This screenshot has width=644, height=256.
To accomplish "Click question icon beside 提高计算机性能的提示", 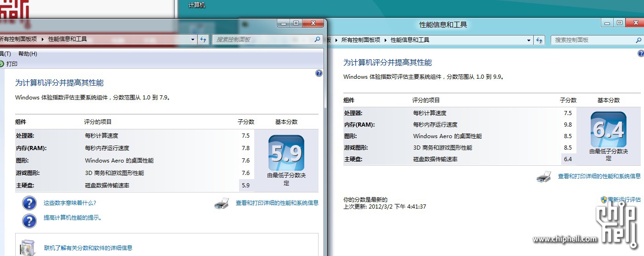I will click(29, 221).
